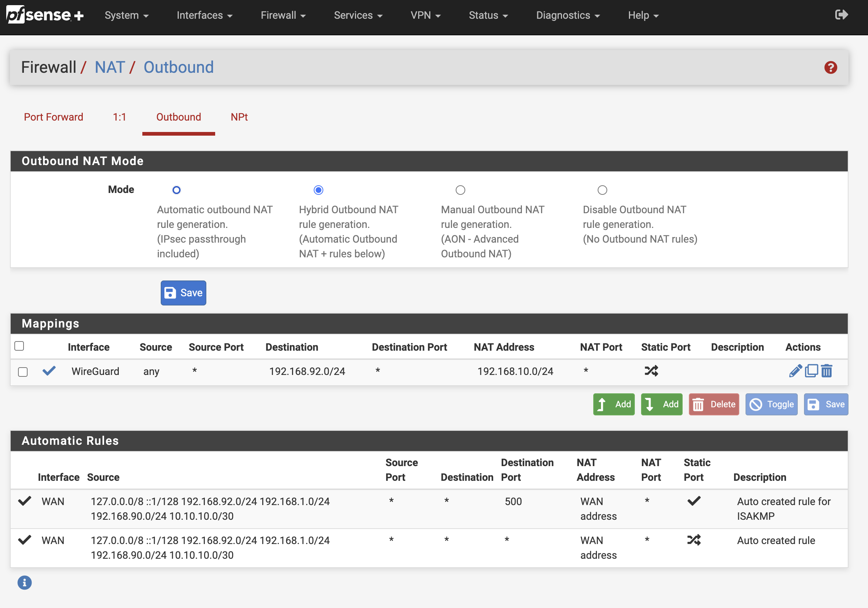Click the enabled checkmark on WireGuard rule
The image size is (868, 608).
[49, 371]
